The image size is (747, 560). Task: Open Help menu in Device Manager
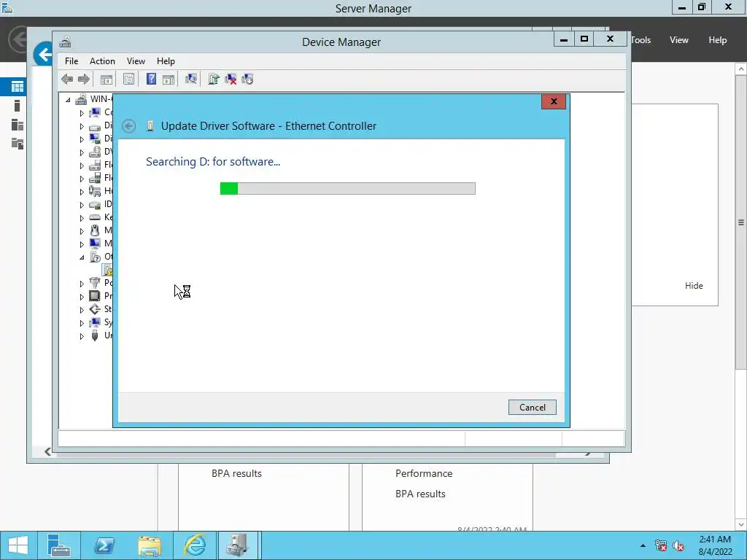pyautogui.click(x=166, y=61)
